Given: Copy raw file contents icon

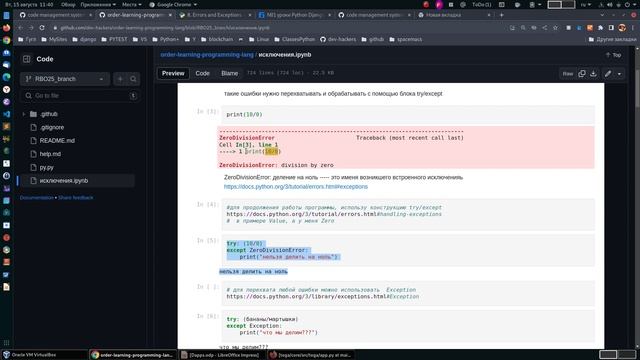Looking at the screenshot, I should [x=582, y=73].
